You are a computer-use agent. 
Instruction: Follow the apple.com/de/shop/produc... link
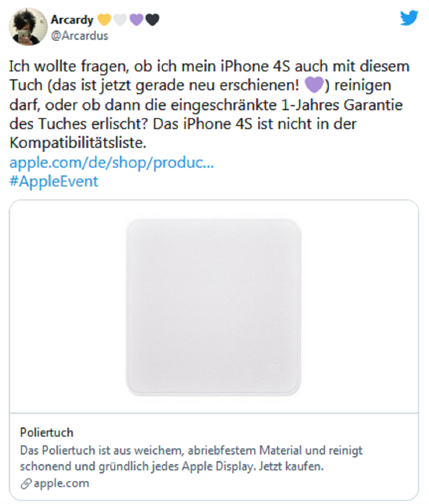pyautogui.click(x=112, y=162)
